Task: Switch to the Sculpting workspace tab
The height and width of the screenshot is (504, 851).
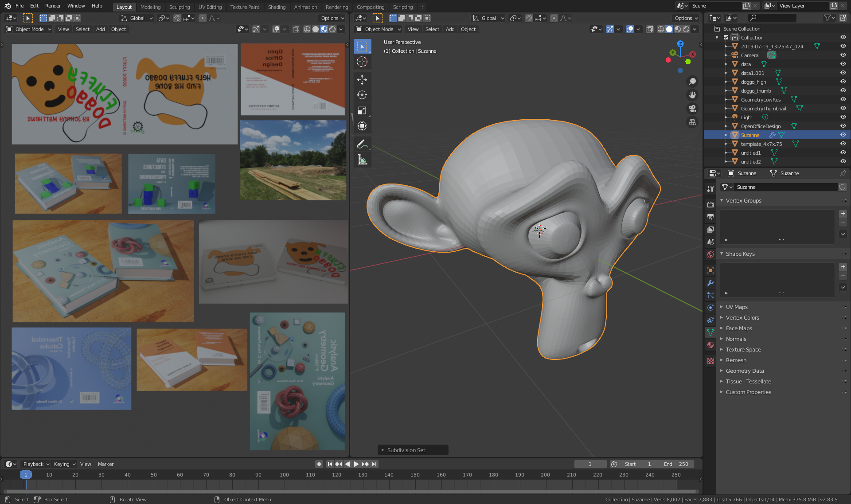Action: tap(179, 7)
